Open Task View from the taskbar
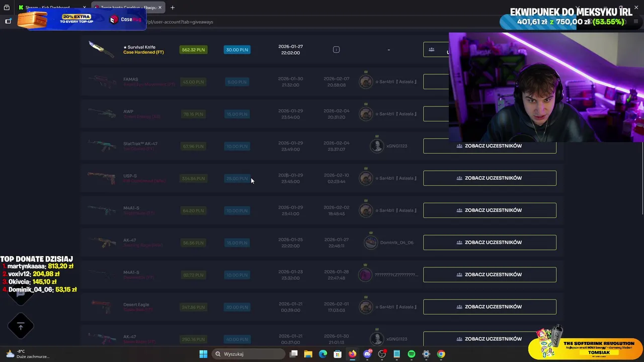Screen dimensions: 644x362 [294, 354]
